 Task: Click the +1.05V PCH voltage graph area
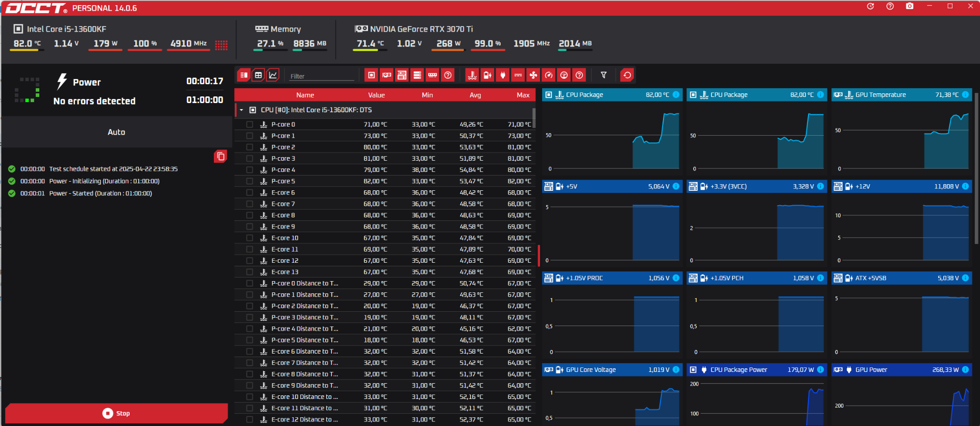click(x=756, y=322)
